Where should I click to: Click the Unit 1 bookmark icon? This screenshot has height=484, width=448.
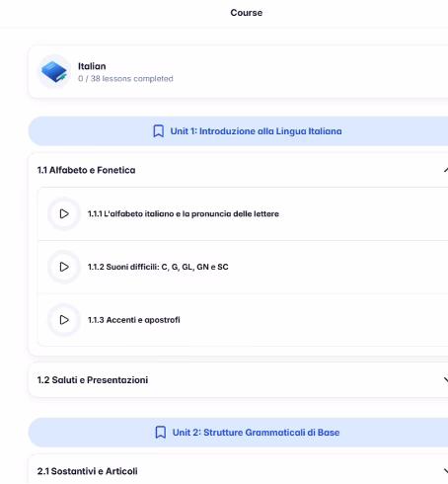point(159,131)
